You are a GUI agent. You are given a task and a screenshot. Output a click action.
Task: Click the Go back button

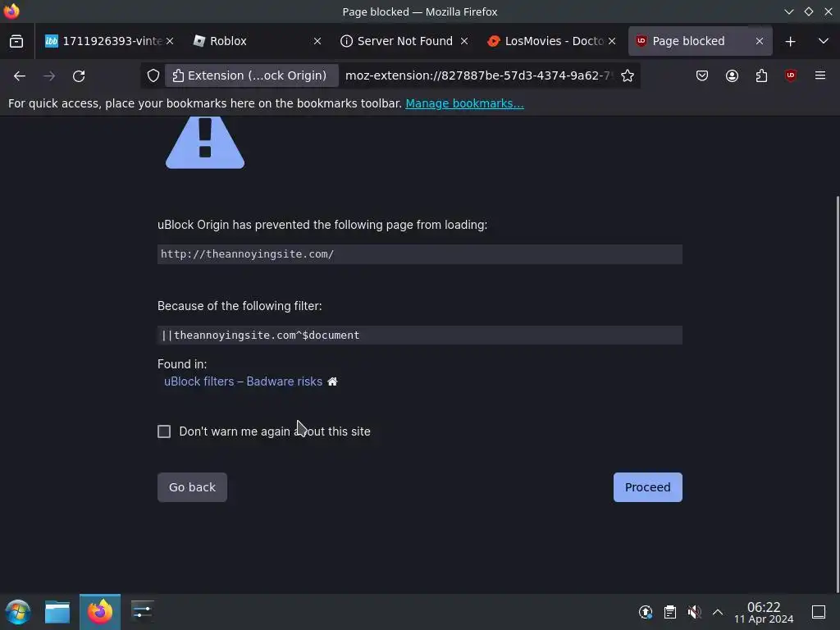coord(192,487)
